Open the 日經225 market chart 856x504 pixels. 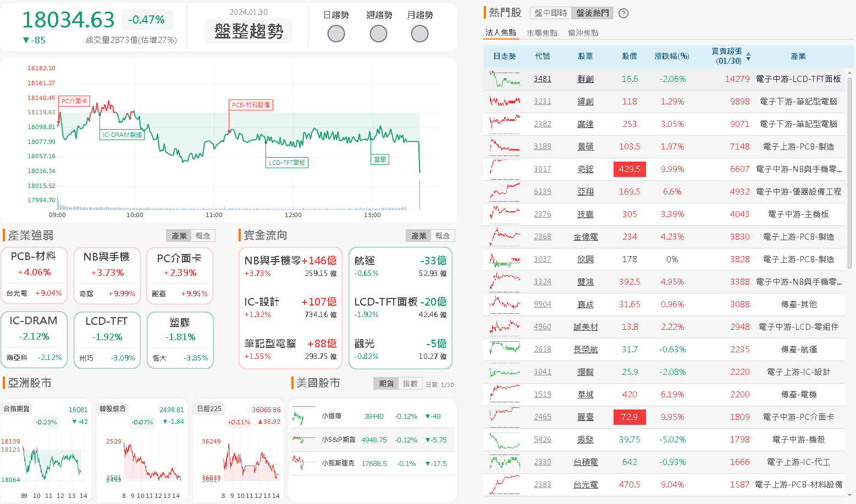(238, 451)
